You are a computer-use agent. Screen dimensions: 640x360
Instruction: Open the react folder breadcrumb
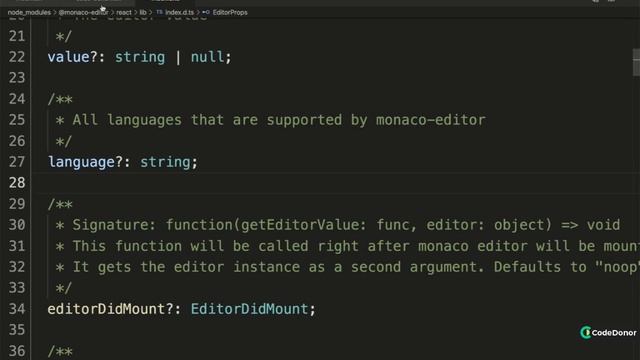[x=124, y=13]
